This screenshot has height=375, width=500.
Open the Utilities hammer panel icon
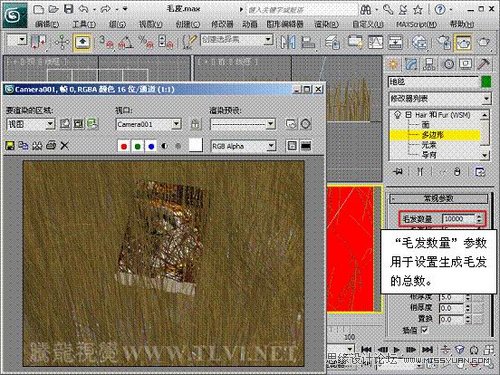click(x=484, y=63)
